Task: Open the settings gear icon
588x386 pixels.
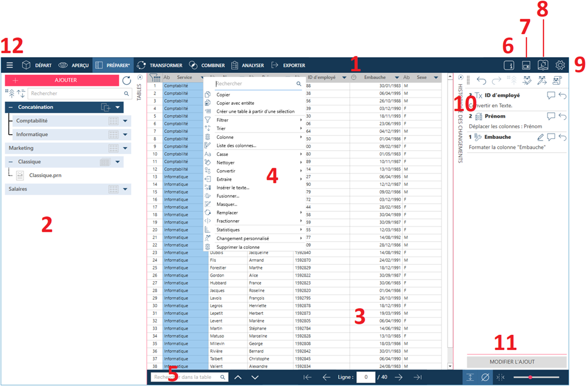Action: click(x=560, y=65)
